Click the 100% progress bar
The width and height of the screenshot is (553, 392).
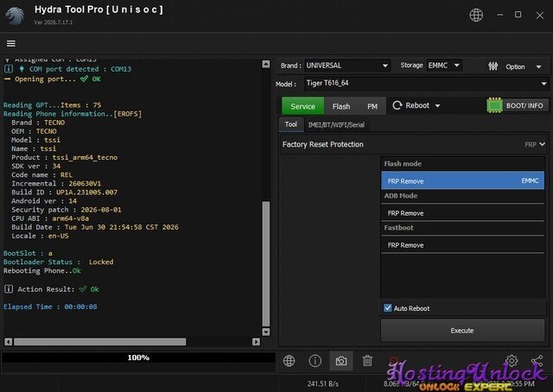[138, 357]
